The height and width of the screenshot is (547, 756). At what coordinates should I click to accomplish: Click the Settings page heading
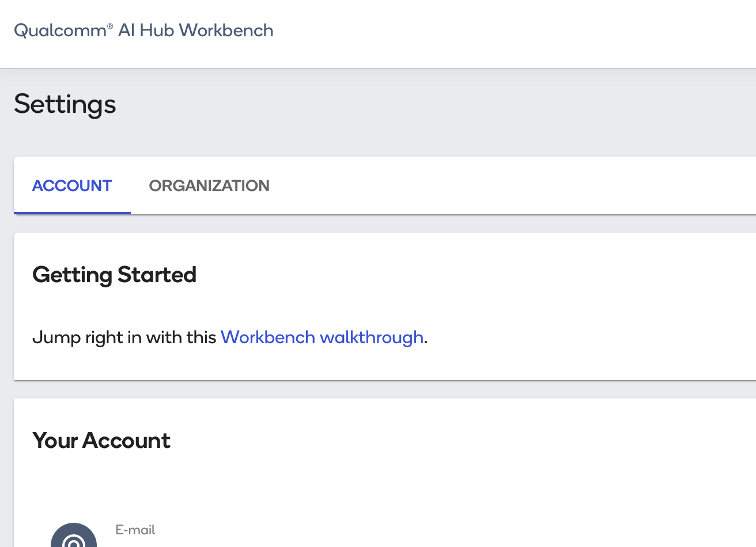[x=65, y=104]
